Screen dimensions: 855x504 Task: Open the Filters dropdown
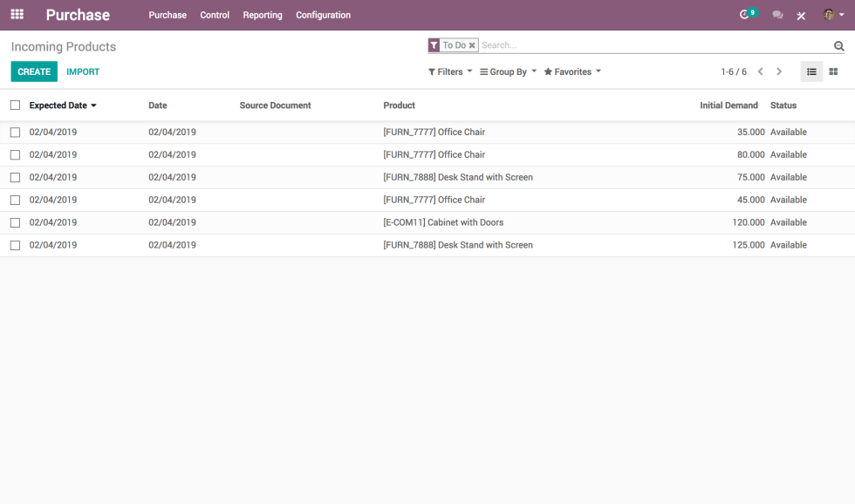pyautogui.click(x=448, y=72)
